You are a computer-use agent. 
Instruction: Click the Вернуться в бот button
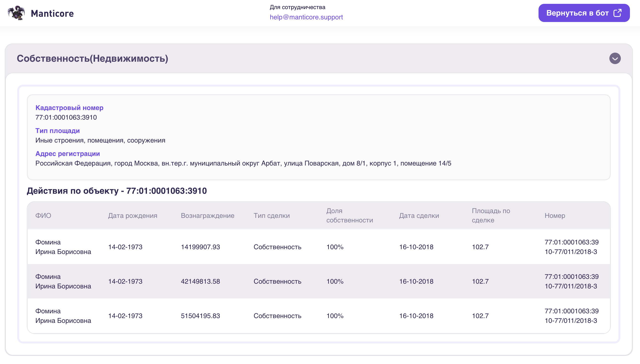point(584,13)
